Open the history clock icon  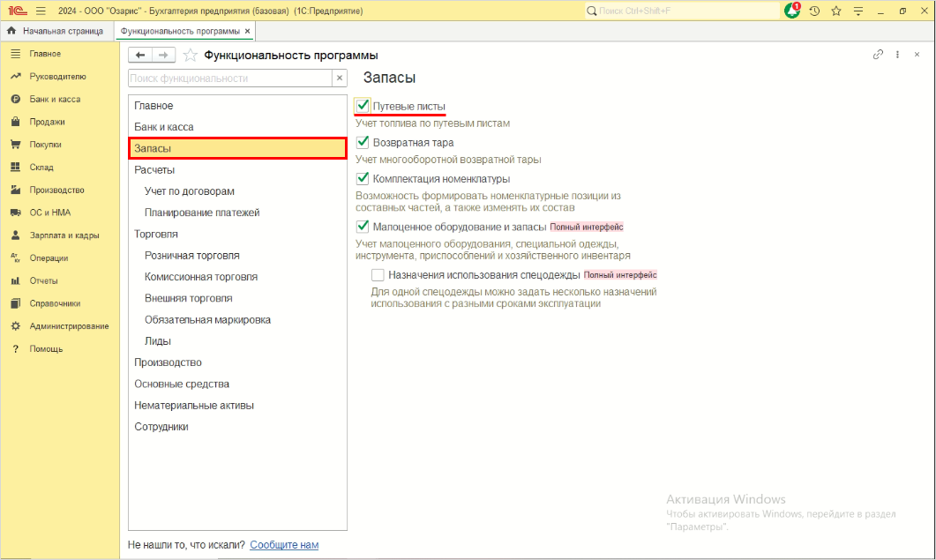[814, 11]
